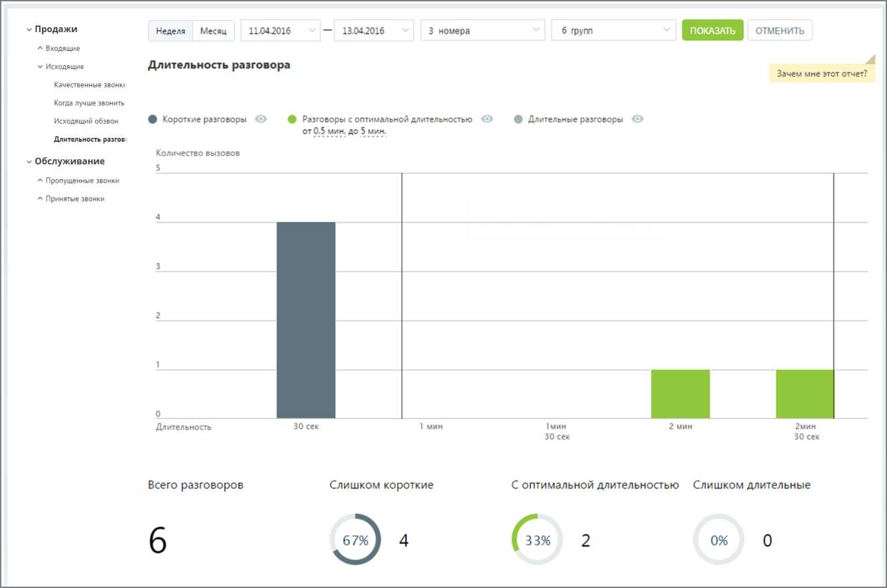Switch to the Неделя period tab
The height and width of the screenshot is (588, 887).
171,31
